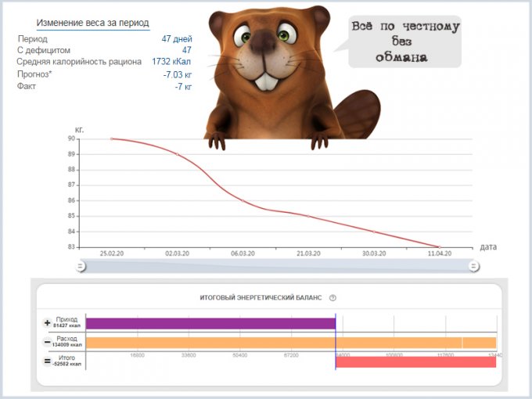
Task: Click the purple Приход bar
Action: [210, 322]
